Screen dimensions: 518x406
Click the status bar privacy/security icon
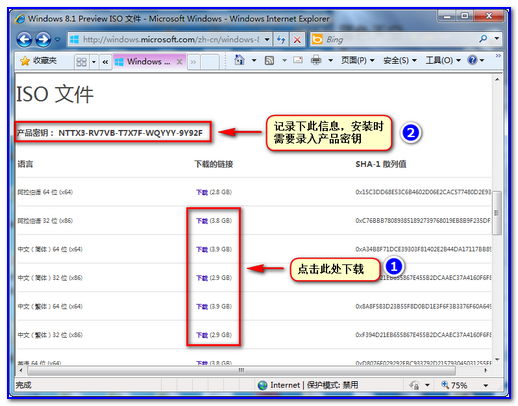(x=414, y=385)
